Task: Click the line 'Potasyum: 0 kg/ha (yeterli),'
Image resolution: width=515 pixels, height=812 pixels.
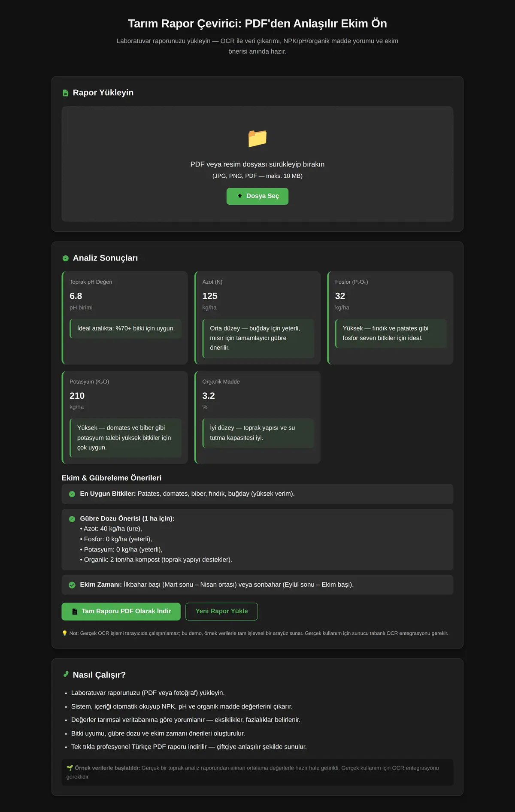Action: 121,549
